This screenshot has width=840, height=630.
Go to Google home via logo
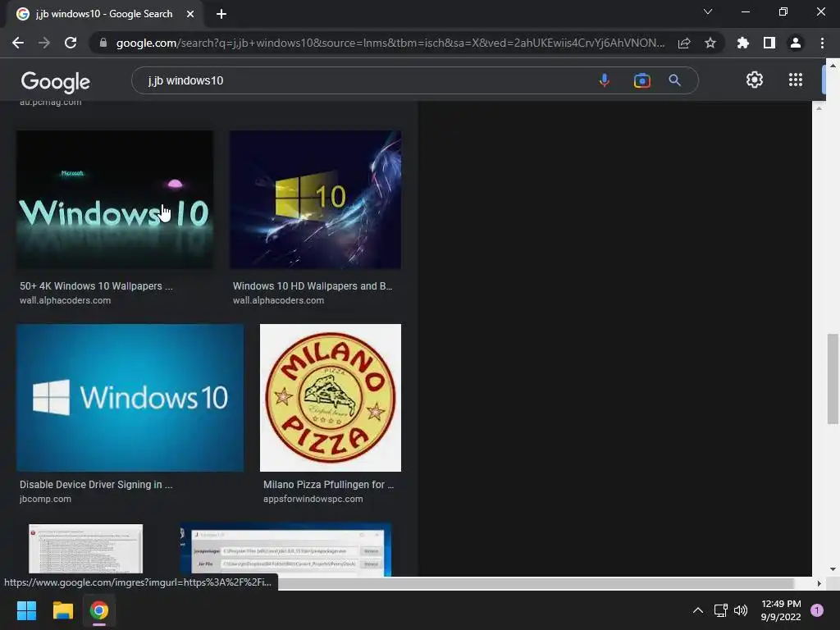pyautogui.click(x=55, y=81)
